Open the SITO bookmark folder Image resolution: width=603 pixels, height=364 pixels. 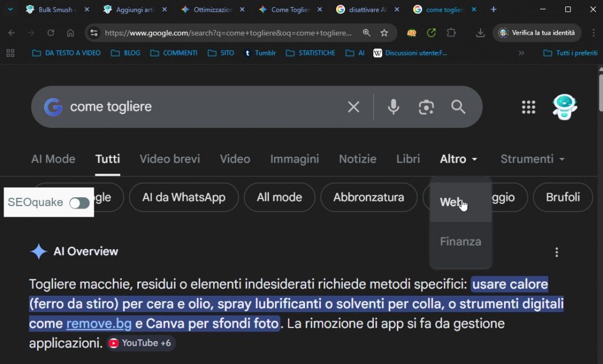pos(221,53)
